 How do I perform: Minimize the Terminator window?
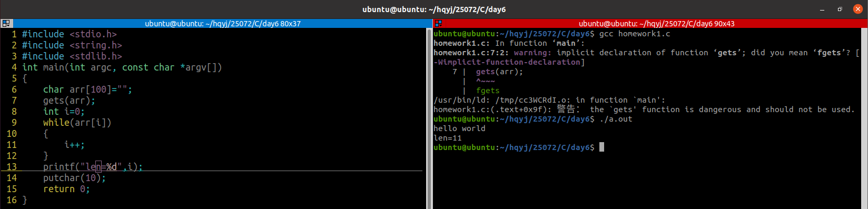click(822, 9)
